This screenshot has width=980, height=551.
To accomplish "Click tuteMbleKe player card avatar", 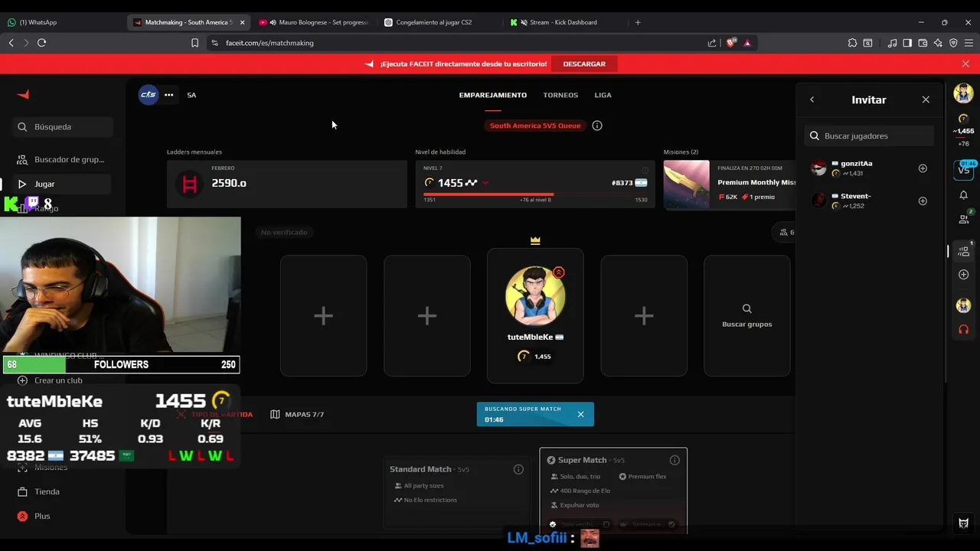I will click(x=535, y=295).
